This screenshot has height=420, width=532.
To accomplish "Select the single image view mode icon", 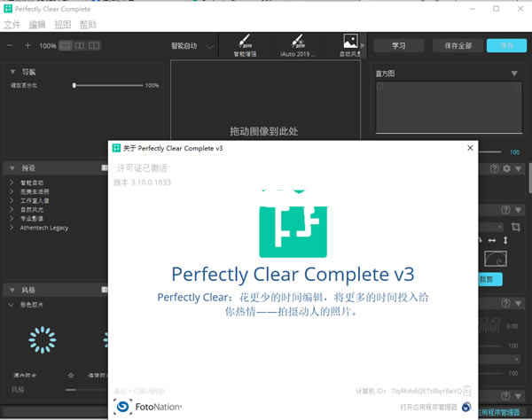I will pos(66,45).
